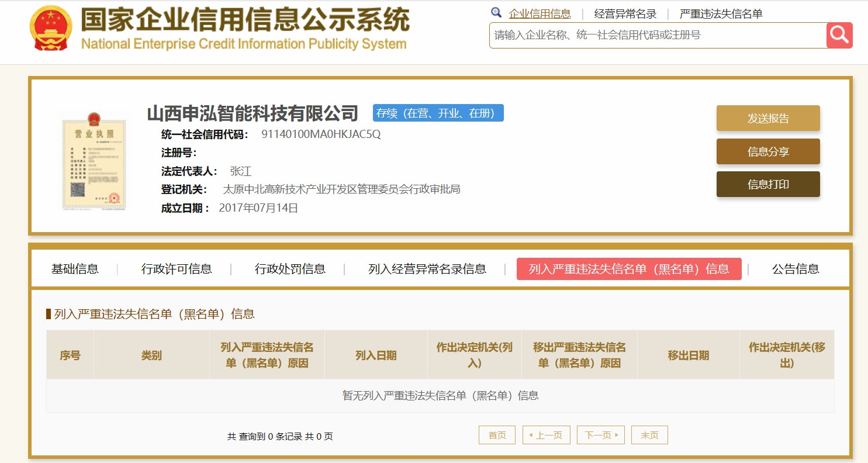Viewport: 868px width, 463px height.
Task: Click the 类别 column header
Action: point(151,355)
